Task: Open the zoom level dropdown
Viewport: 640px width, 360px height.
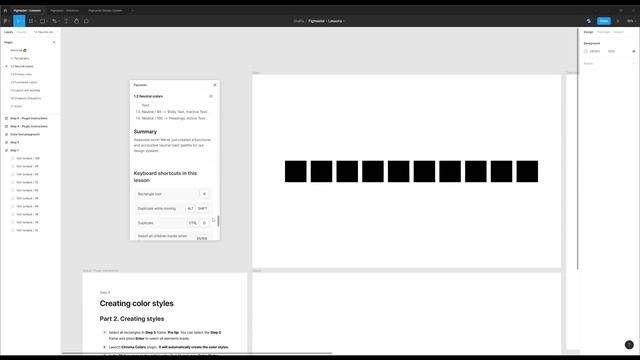Action: (631, 21)
